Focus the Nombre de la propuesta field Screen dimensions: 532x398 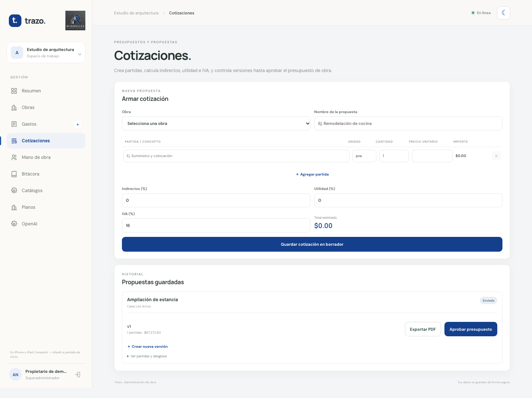pyautogui.click(x=408, y=123)
